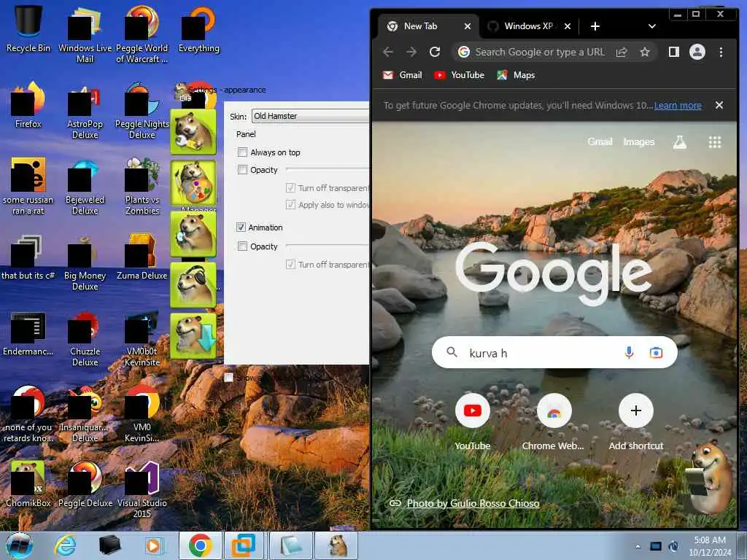Open Internet Explorer from taskbar
747x560 pixels.
coord(65,545)
